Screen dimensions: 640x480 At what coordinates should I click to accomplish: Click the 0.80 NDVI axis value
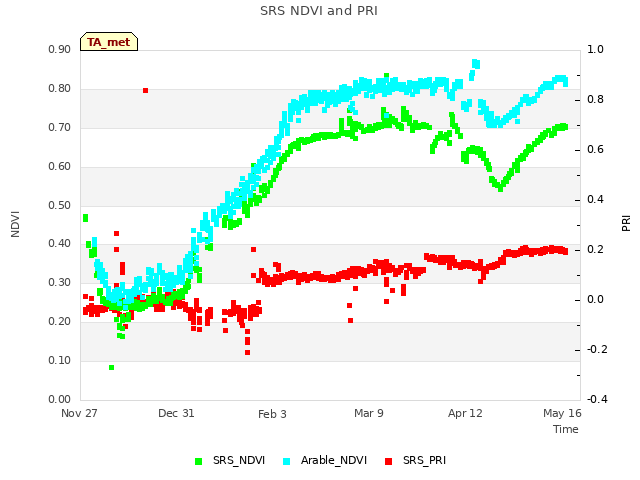[x=60, y=89]
